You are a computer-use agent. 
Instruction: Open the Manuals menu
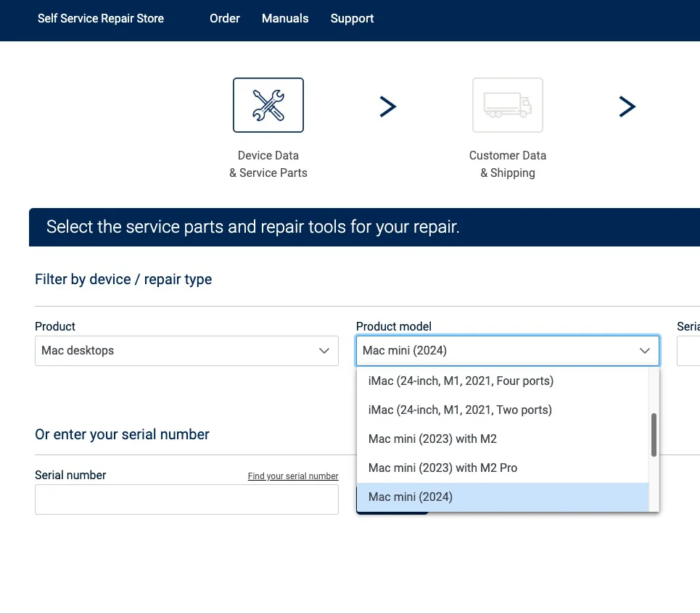(x=285, y=18)
